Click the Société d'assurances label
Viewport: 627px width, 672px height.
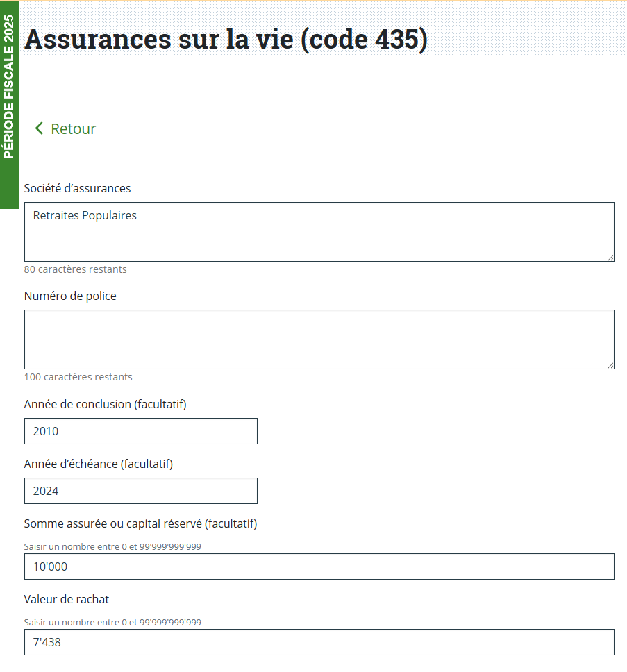click(77, 188)
